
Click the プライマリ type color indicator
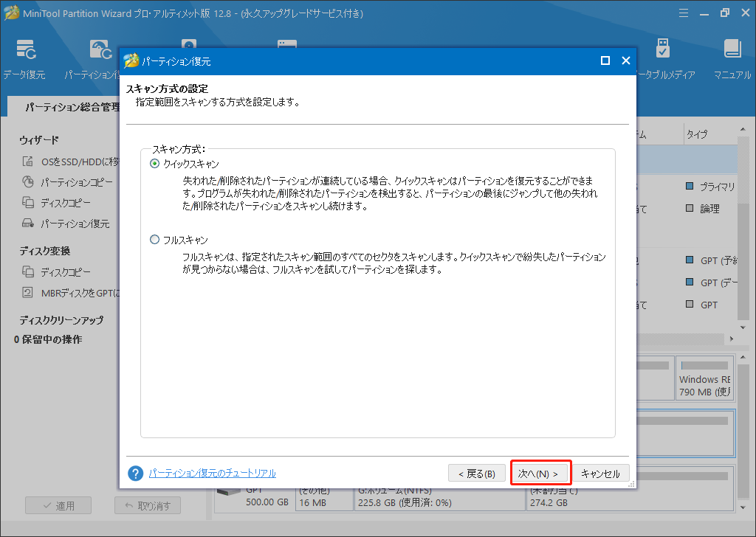pos(690,186)
